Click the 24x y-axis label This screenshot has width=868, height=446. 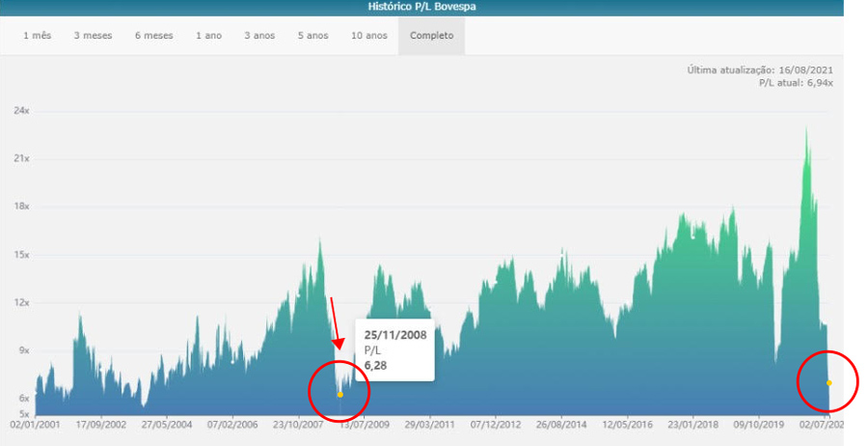click(x=20, y=111)
